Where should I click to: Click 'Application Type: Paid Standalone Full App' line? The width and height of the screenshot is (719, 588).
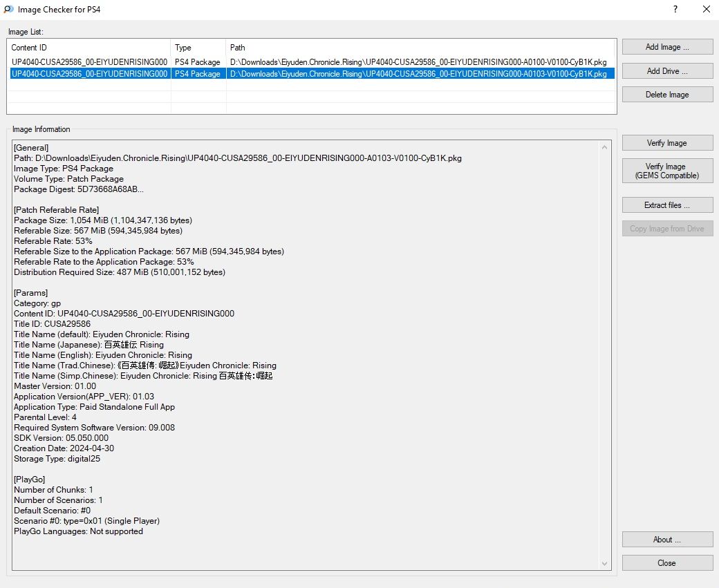(94, 407)
